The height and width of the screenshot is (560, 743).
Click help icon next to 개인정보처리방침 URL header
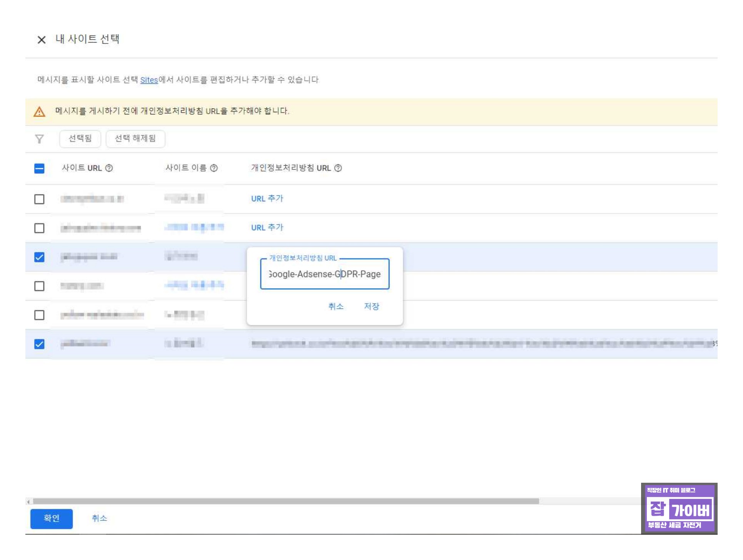pos(338,168)
